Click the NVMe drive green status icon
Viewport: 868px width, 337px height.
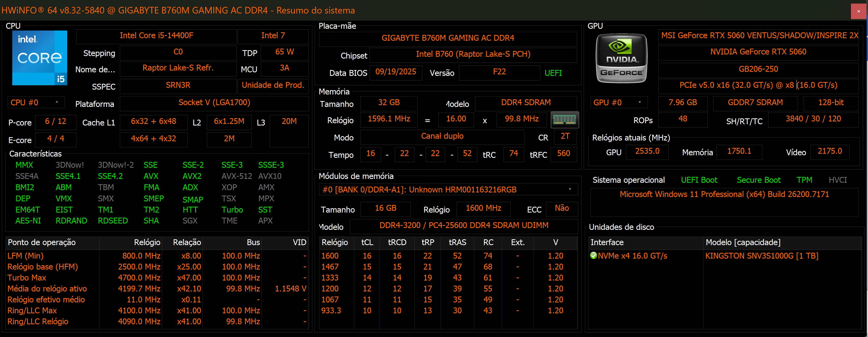[x=594, y=256]
